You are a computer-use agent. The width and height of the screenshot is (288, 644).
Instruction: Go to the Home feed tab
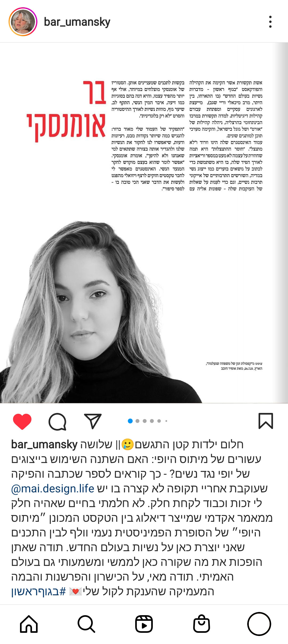tap(29, 624)
